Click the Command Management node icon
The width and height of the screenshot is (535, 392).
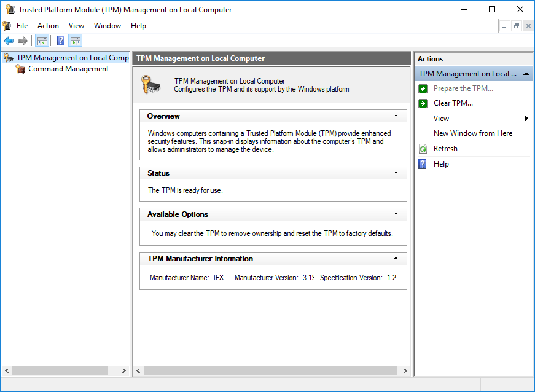click(x=20, y=69)
